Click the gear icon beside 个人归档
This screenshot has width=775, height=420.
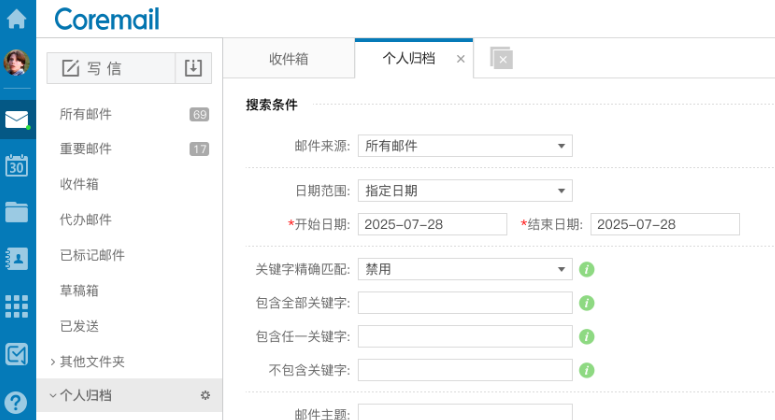(x=205, y=396)
